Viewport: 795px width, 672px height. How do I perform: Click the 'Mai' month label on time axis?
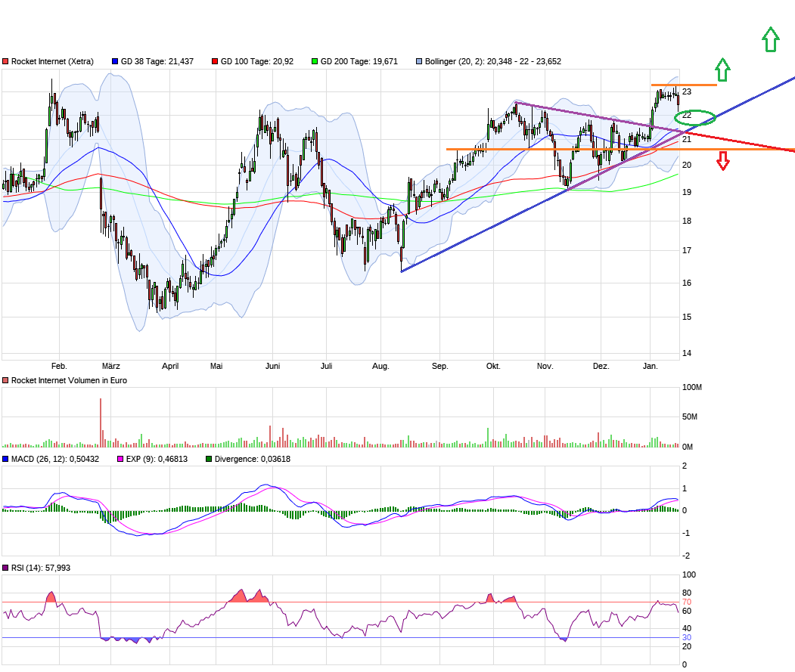[216, 366]
